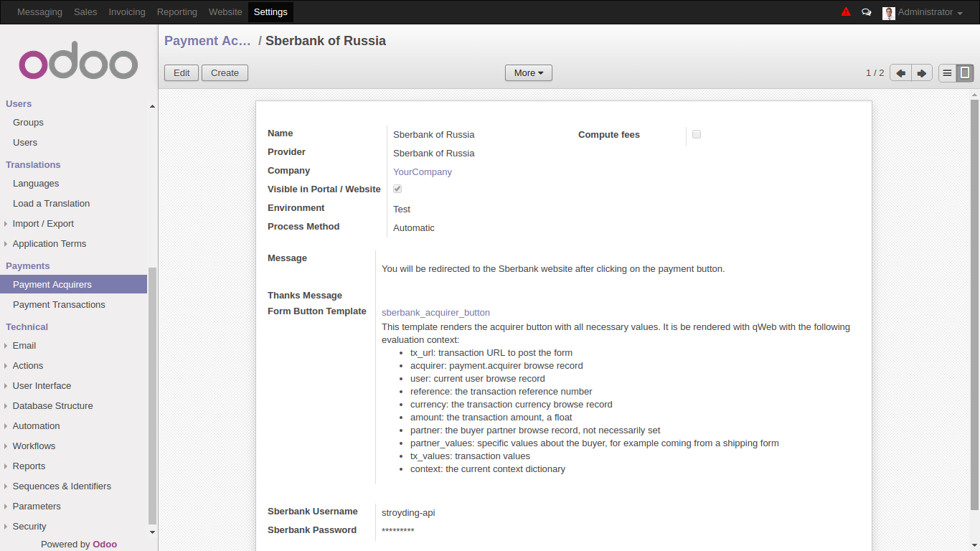Open Administrator user menu
Viewport: 980px width, 551px height.
click(x=930, y=12)
